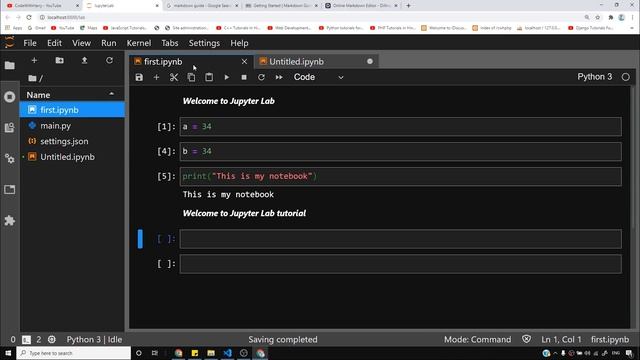The image size is (640, 360).
Task: Click the Windows taskbar search box
Action: coord(73,353)
